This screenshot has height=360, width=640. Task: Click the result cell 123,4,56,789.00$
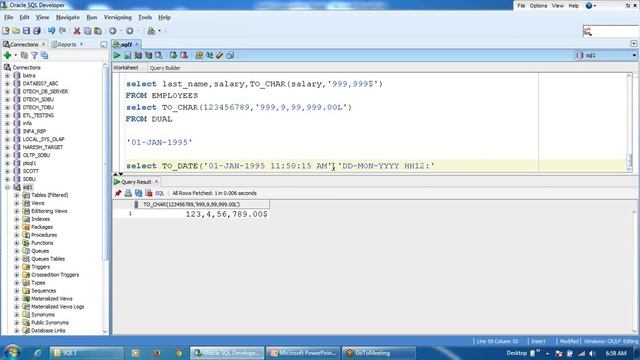pyautogui.click(x=226, y=214)
